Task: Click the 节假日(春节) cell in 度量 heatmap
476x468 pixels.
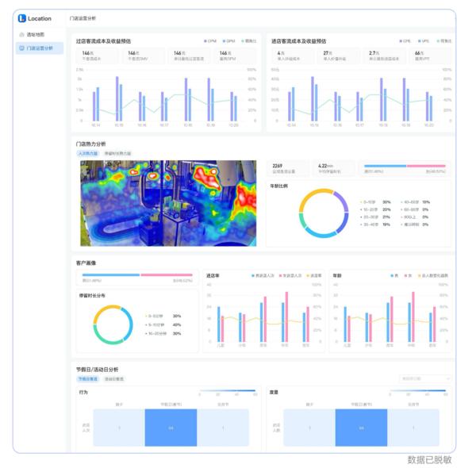Action: 361,428
